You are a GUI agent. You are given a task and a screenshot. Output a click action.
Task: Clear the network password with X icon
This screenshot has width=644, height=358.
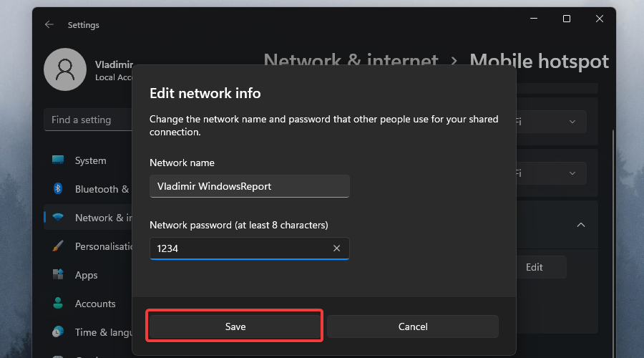click(x=336, y=248)
